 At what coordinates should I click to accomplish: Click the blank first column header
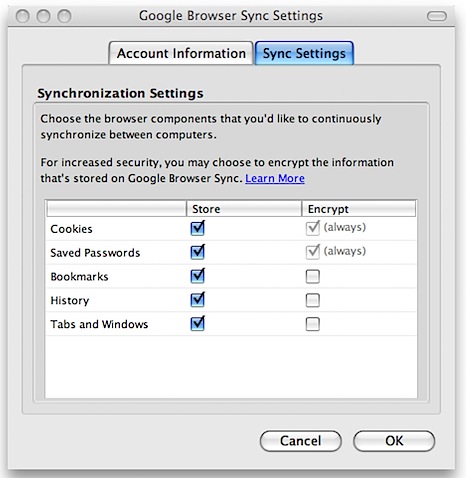(116, 209)
